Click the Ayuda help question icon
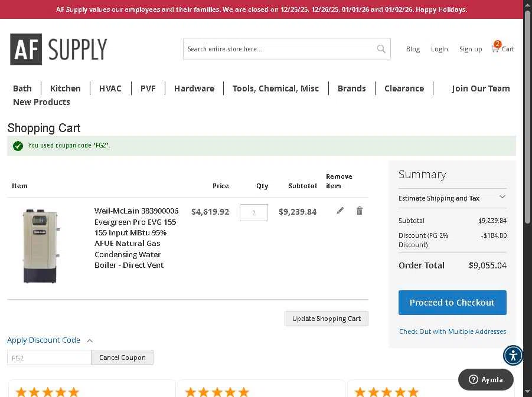 (474, 379)
